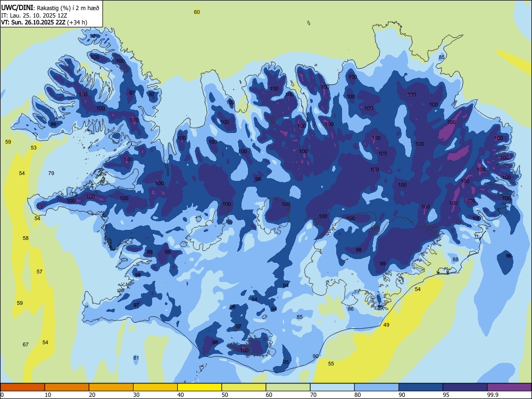Image resolution: width=532 pixels, height=399 pixels.
Task: Click the 'VT: Sun. 26.10.2025 22Z' line
Action: point(33,22)
